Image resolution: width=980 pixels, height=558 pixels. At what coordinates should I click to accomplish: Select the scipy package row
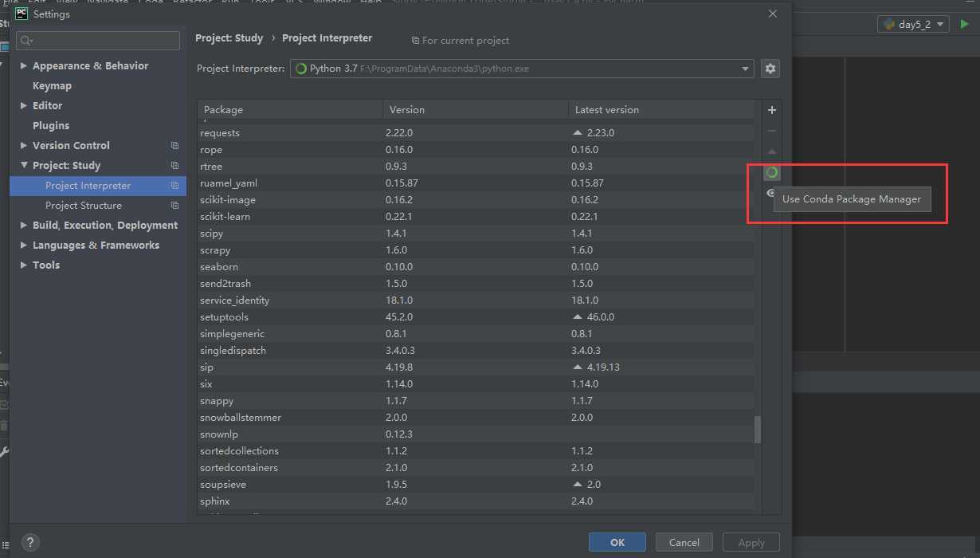[476, 234]
